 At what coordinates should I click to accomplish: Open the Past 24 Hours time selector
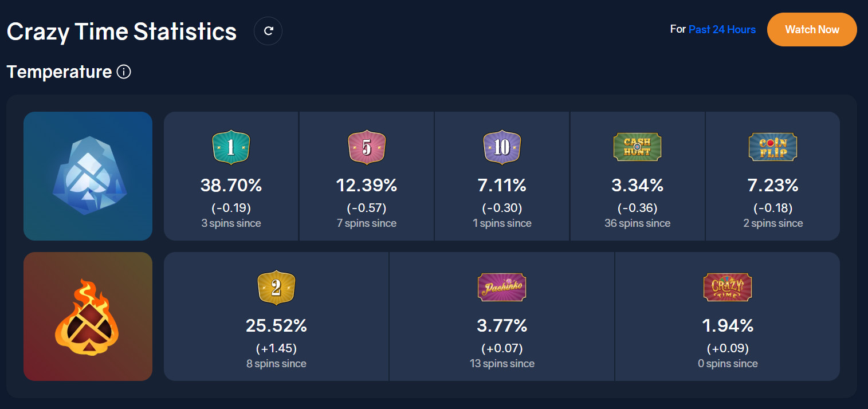[x=722, y=29]
